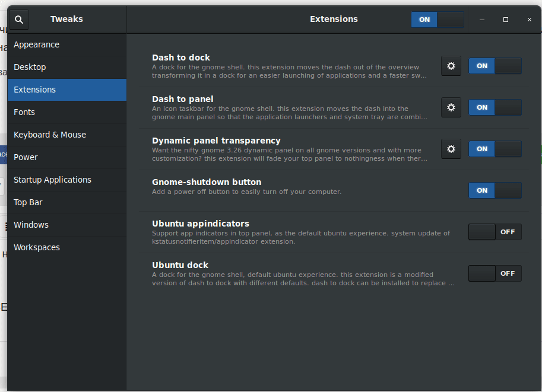Open Dash to dock settings gear
The height and width of the screenshot is (392, 542).
[451, 66]
